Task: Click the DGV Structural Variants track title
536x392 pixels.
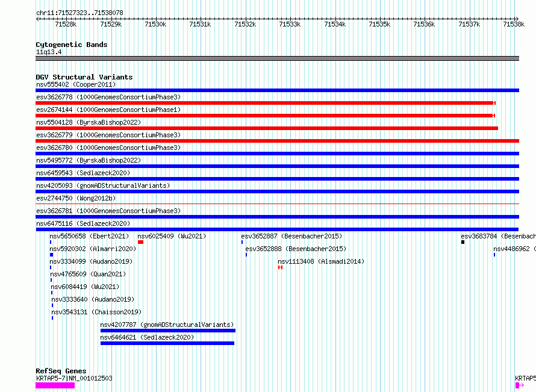Action: pos(84,77)
